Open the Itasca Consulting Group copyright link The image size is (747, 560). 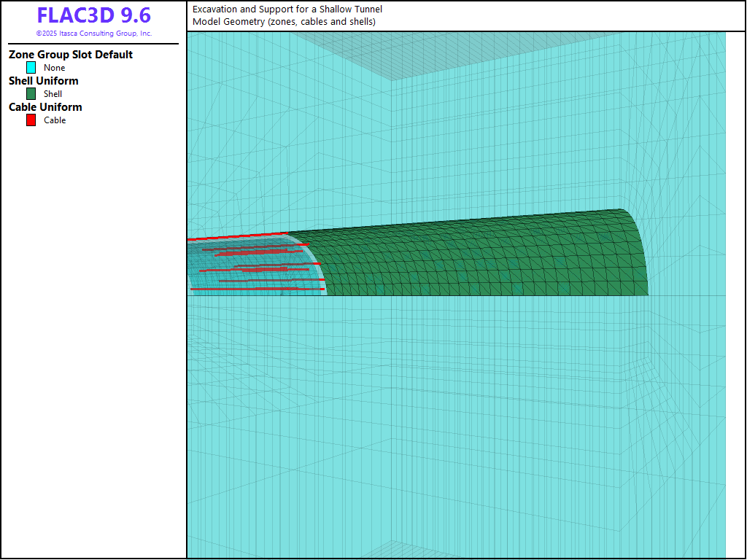click(x=93, y=34)
